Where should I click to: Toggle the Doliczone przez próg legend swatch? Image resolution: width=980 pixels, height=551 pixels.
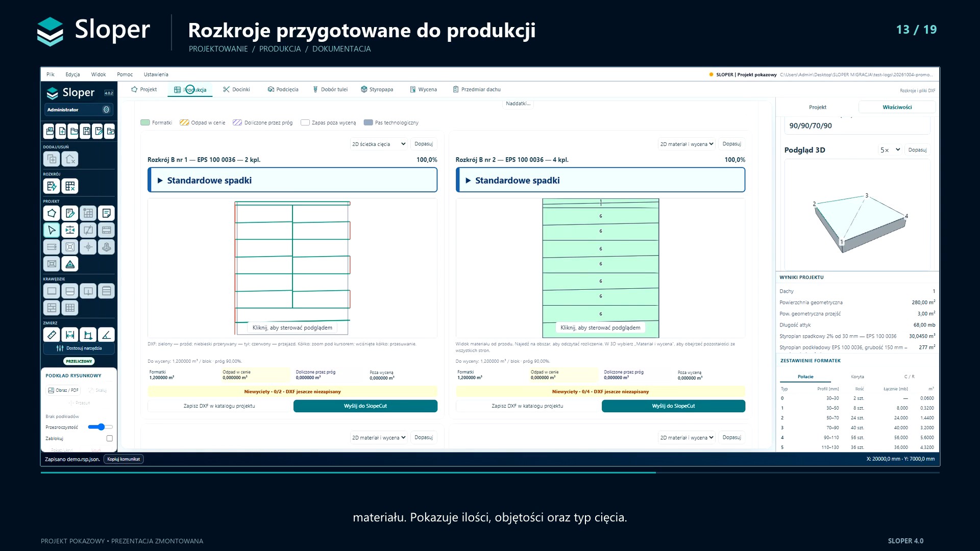point(237,122)
